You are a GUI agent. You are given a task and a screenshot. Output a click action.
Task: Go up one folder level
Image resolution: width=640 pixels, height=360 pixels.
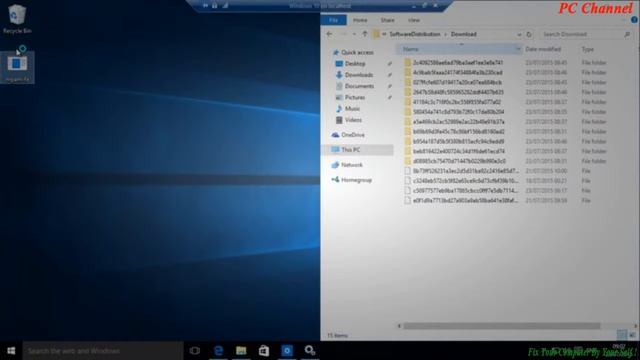point(365,34)
